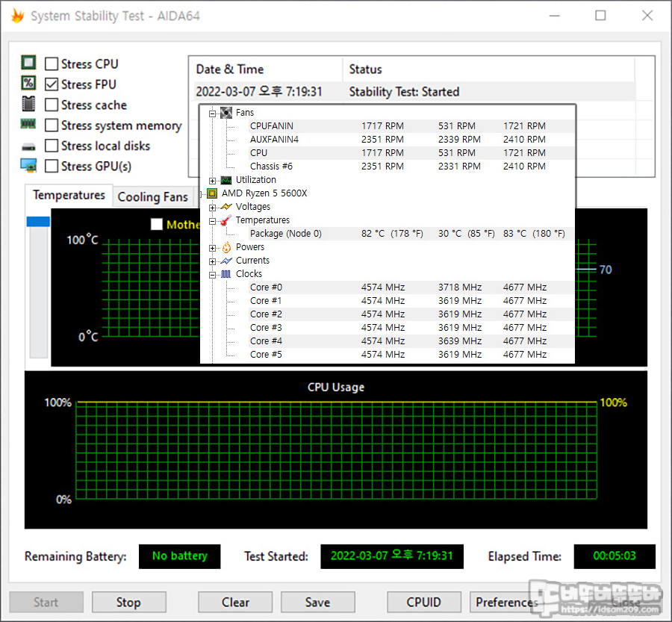Minimize the System Stability Test window
The image size is (672, 622).
tap(555, 16)
